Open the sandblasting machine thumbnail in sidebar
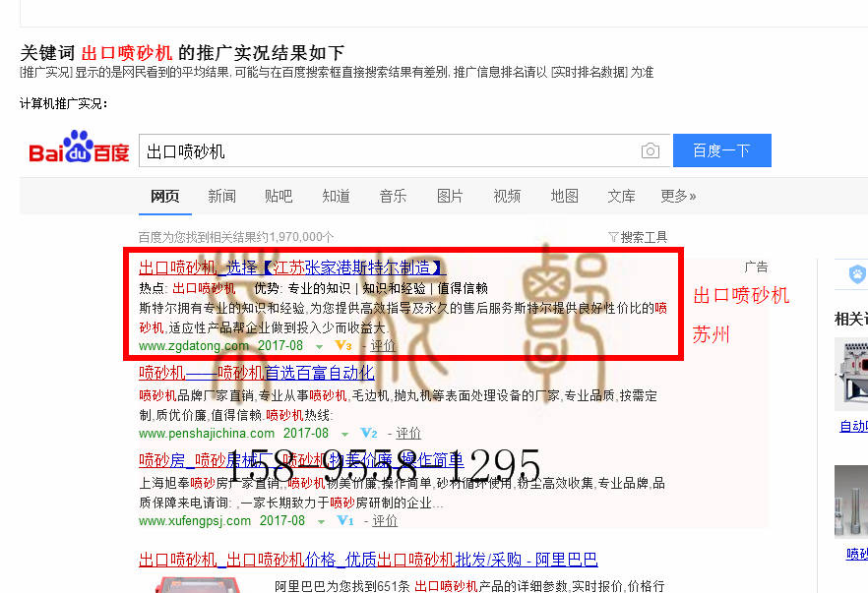The image size is (868, 593). [851, 375]
